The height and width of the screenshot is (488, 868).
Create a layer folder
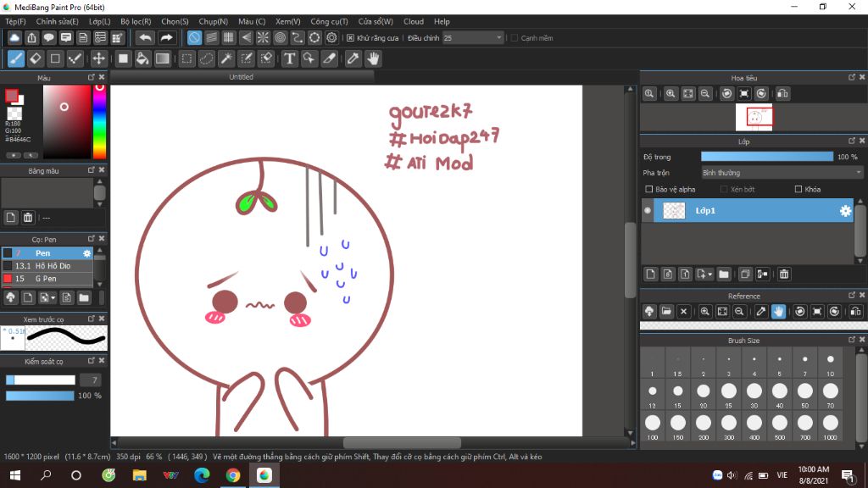724,274
